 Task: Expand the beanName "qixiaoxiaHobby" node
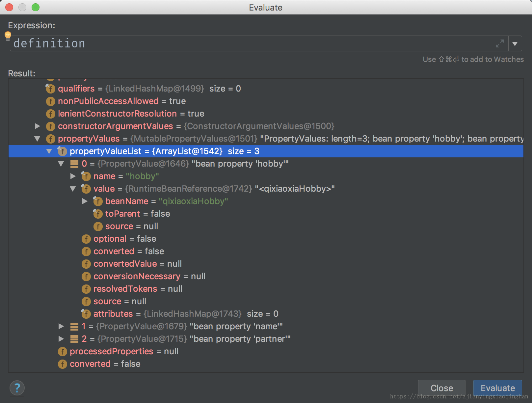(85, 201)
